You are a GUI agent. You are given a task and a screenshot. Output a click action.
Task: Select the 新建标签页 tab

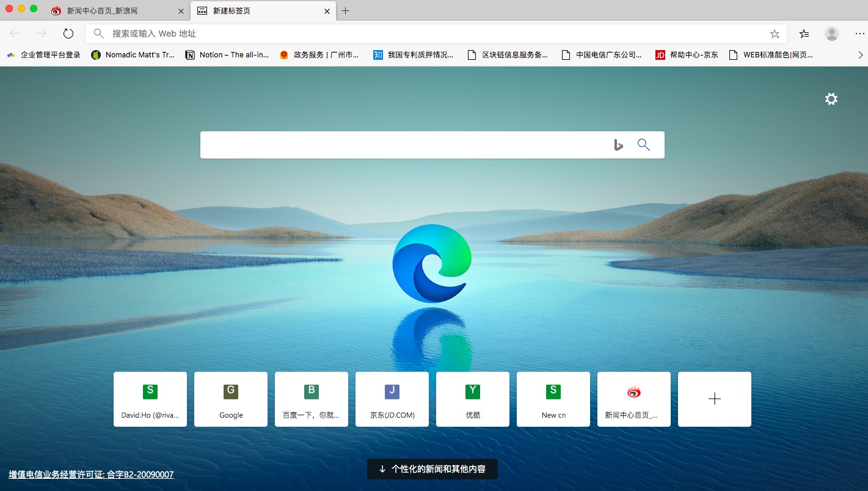pos(263,11)
